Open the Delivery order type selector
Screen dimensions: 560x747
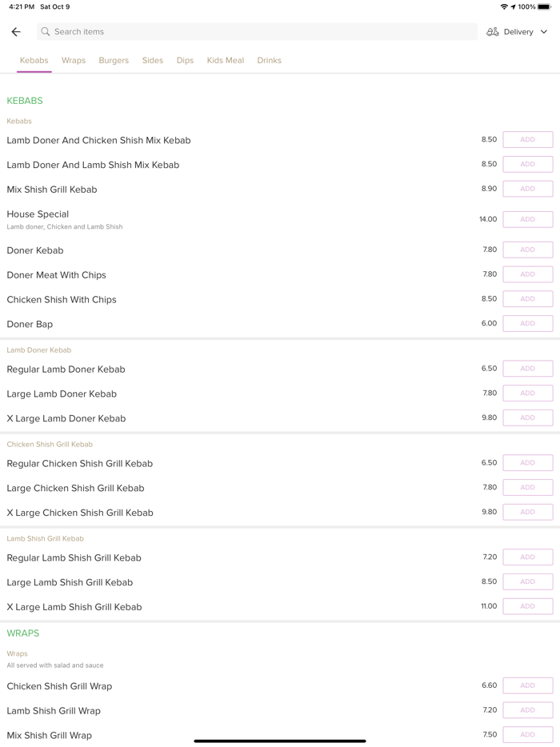point(518,32)
